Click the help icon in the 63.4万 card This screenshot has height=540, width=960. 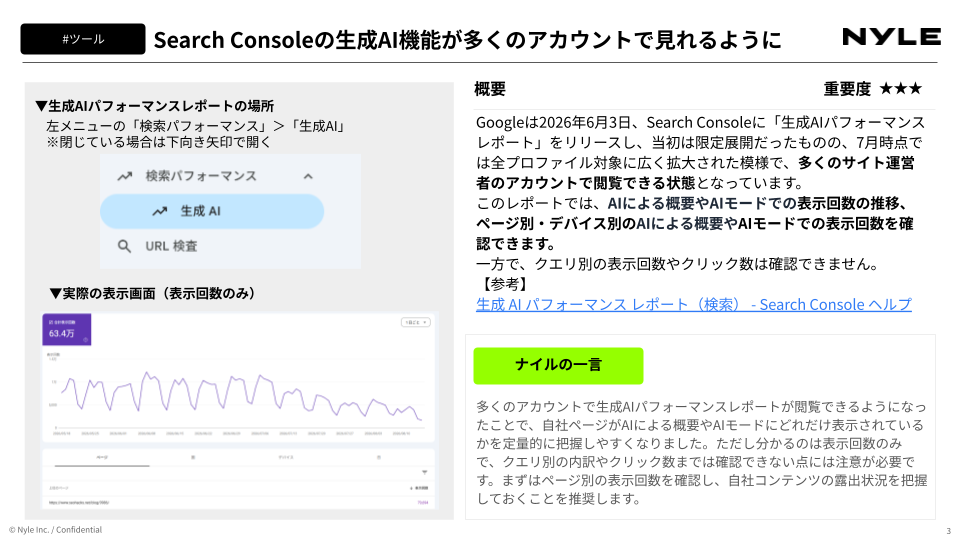tap(85, 340)
